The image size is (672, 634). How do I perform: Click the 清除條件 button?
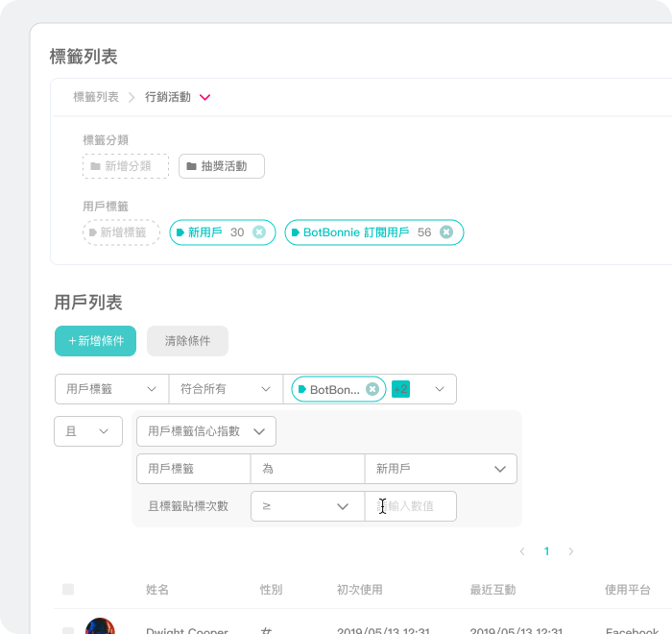coord(187,341)
